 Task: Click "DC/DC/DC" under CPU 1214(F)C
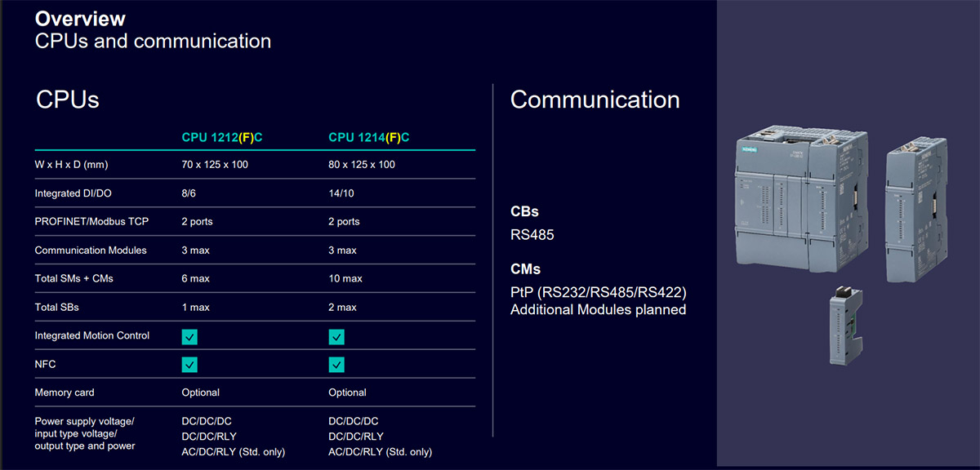[x=354, y=421]
